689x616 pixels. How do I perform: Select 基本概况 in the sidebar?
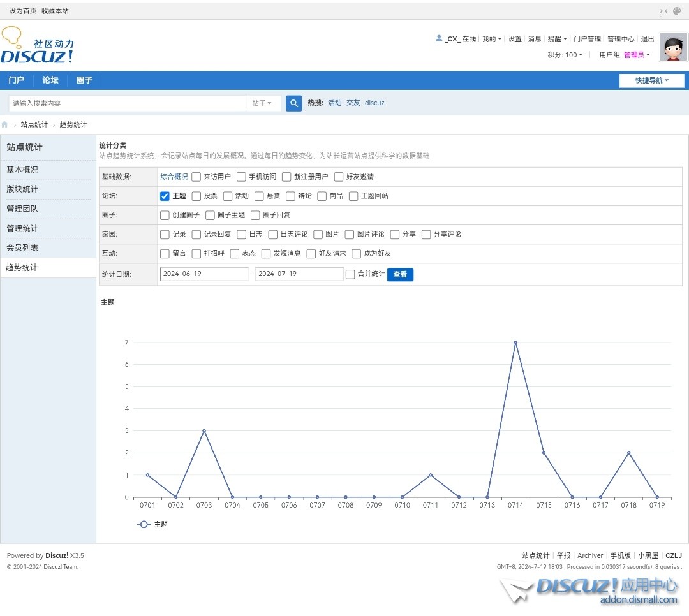tap(22, 170)
